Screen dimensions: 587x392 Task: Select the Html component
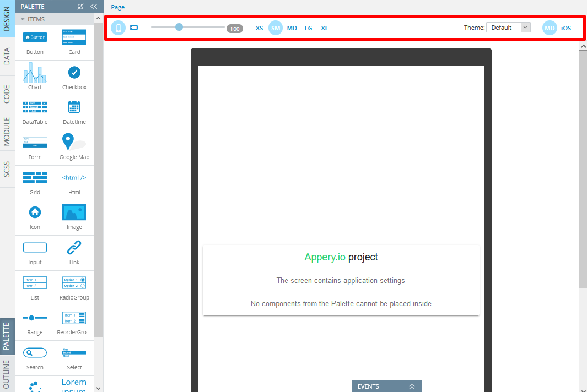(x=74, y=183)
